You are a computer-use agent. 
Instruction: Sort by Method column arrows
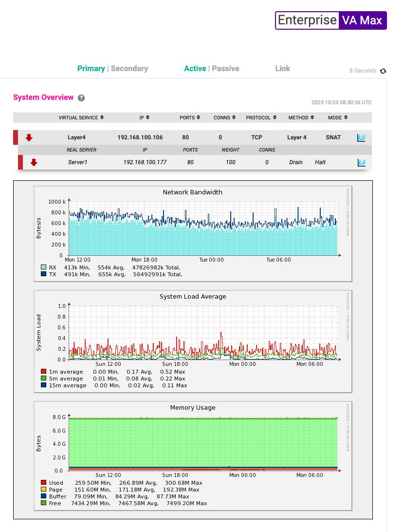click(312, 117)
